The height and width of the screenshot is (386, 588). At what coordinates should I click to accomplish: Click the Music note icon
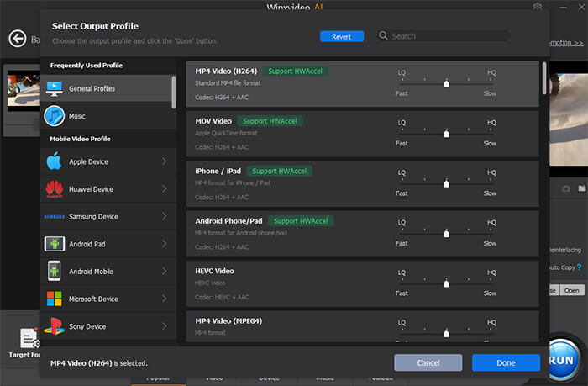(x=55, y=116)
